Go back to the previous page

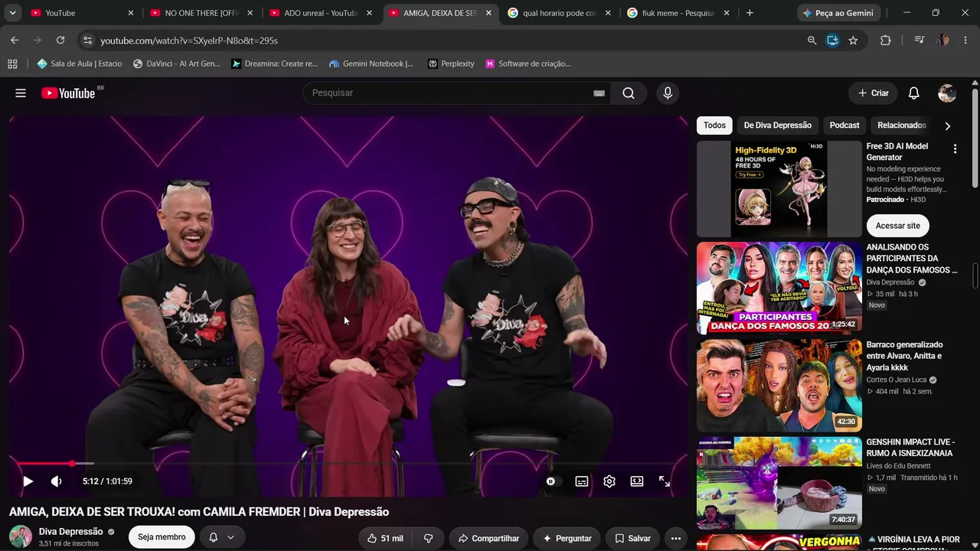pyautogui.click(x=15, y=41)
